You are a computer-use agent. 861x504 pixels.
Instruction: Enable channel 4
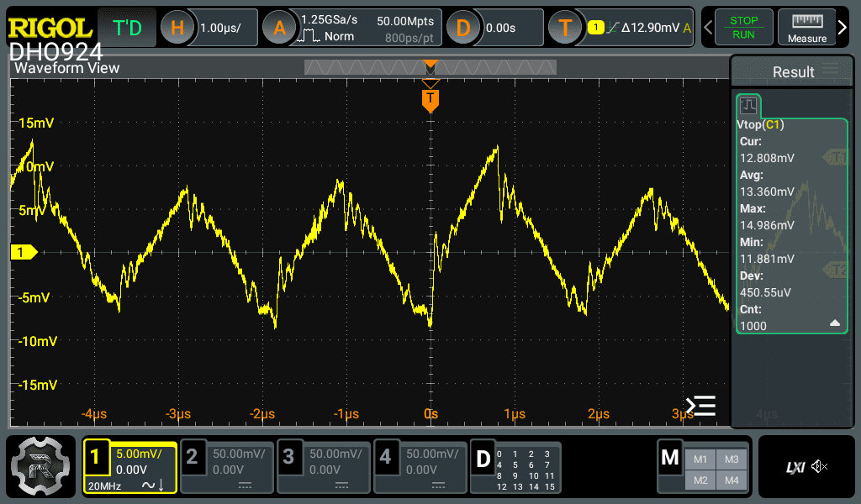[x=420, y=469]
